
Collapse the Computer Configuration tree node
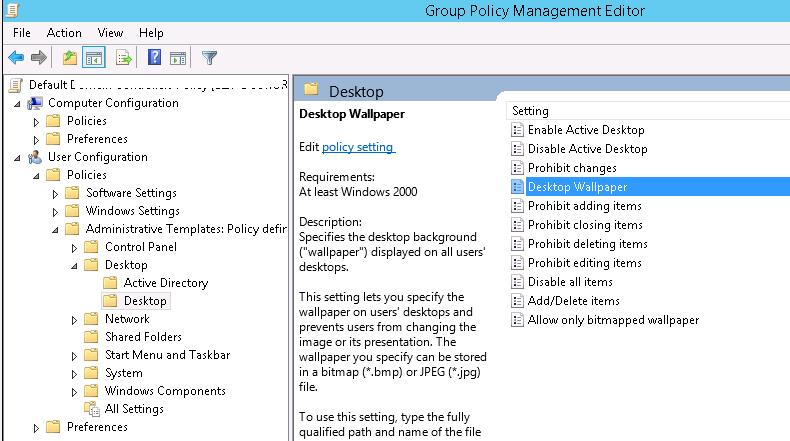17,103
